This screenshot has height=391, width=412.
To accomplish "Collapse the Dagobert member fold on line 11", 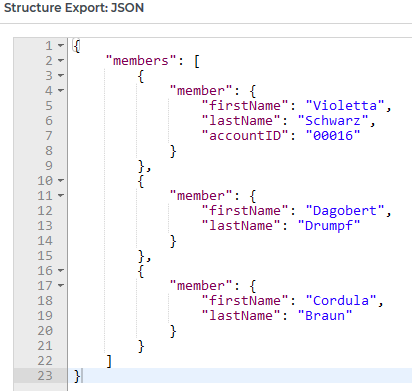I will 61,195.
